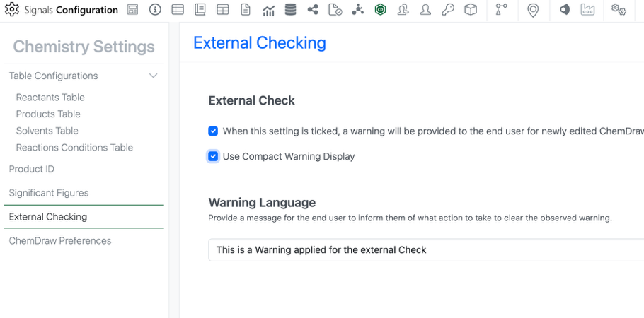Click the share nodes icon

pyautogui.click(x=313, y=10)
